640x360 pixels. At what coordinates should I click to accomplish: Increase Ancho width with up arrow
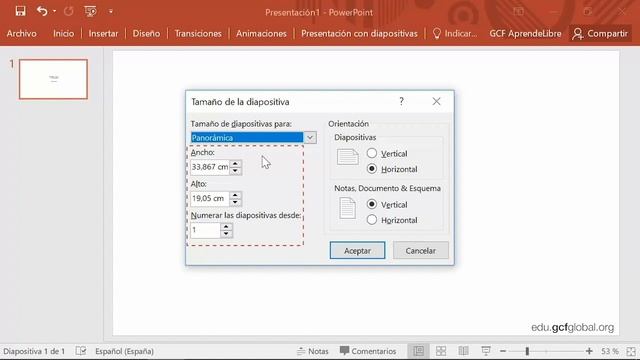[x=235, y=164]
